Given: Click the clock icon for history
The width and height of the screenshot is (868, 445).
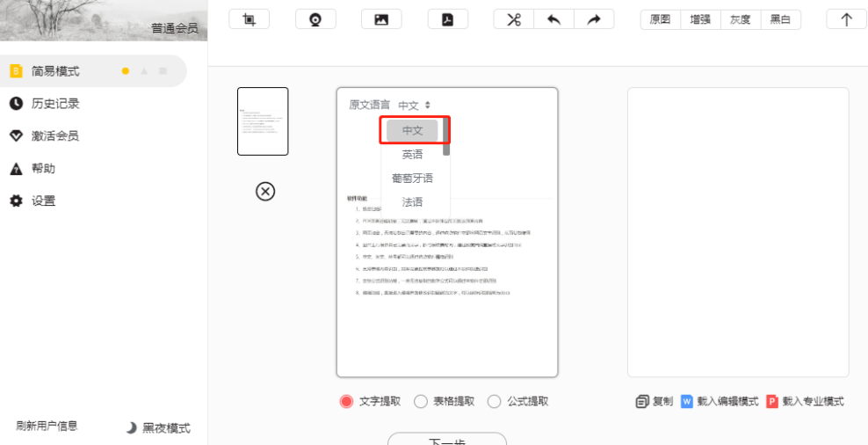Looking at the screenshot, I should pos(17,104).
